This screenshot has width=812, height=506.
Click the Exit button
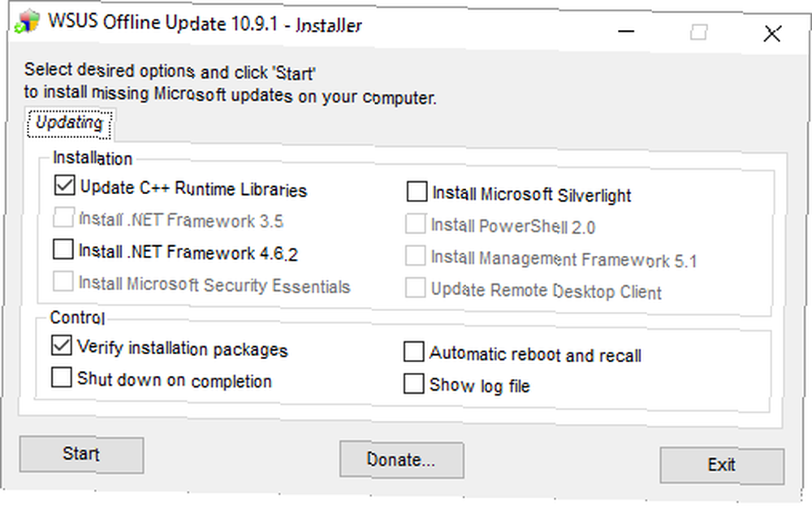(722, 465)
